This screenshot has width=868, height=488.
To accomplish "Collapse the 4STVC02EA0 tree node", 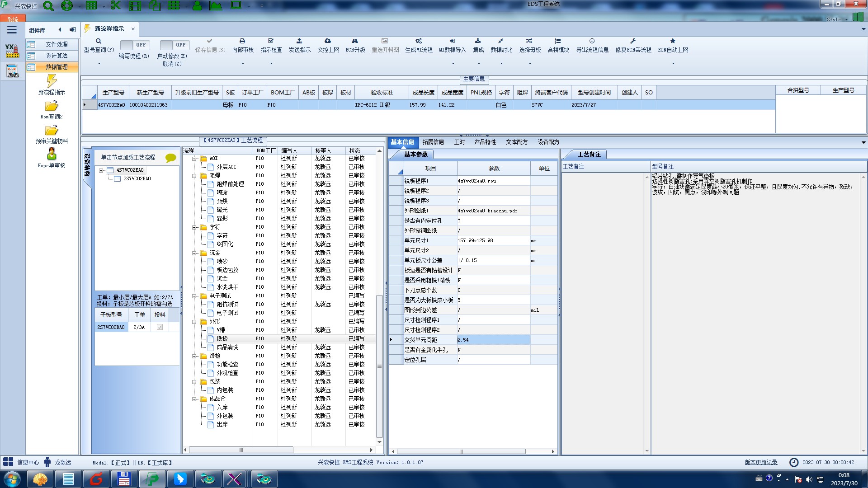I will click(102, 170).
